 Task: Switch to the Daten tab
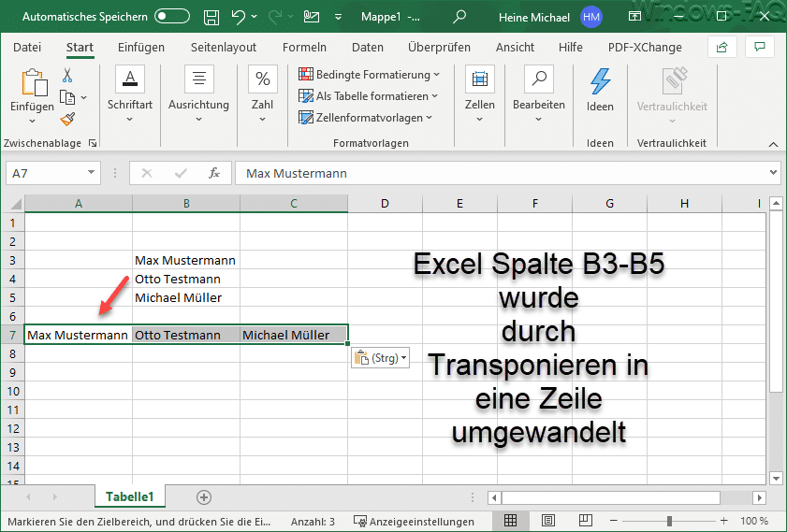[368, 47]
